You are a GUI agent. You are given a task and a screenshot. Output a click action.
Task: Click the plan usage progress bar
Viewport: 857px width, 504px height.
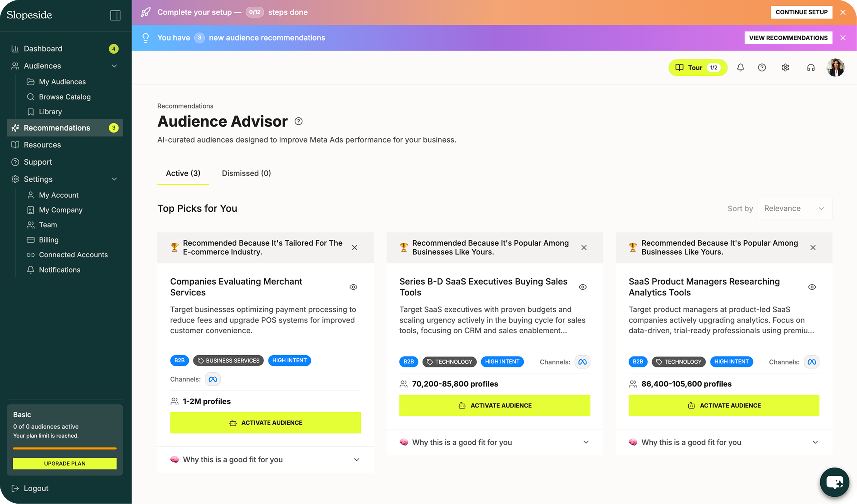point(64,448)
